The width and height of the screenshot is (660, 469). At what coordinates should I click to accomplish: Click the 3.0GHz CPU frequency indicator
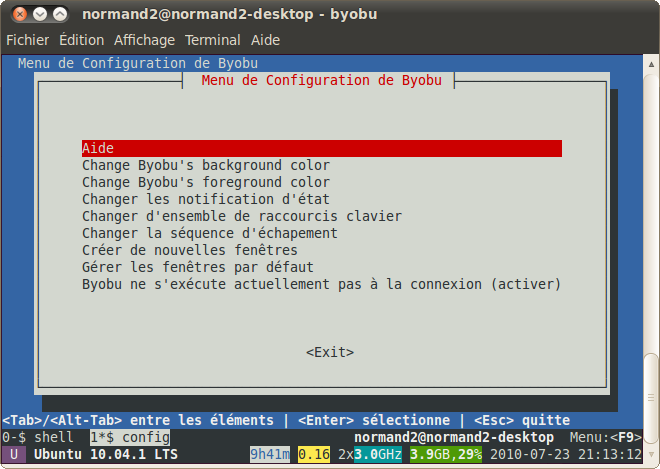(x=378, y=455)
